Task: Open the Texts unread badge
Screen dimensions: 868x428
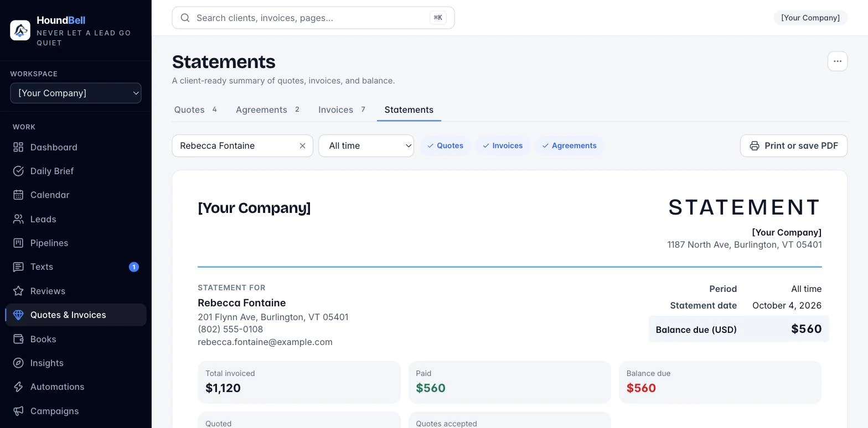Action: click(x=134, y=267)
